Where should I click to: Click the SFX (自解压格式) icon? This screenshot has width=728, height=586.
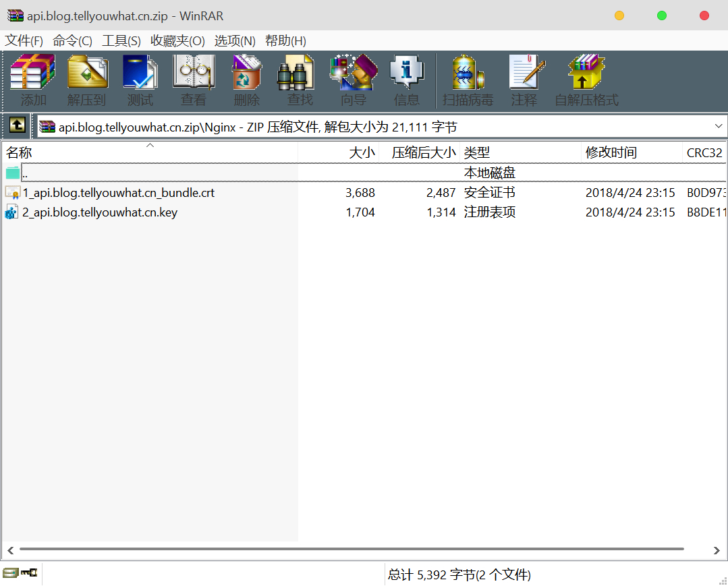click(x=586, y=80)
